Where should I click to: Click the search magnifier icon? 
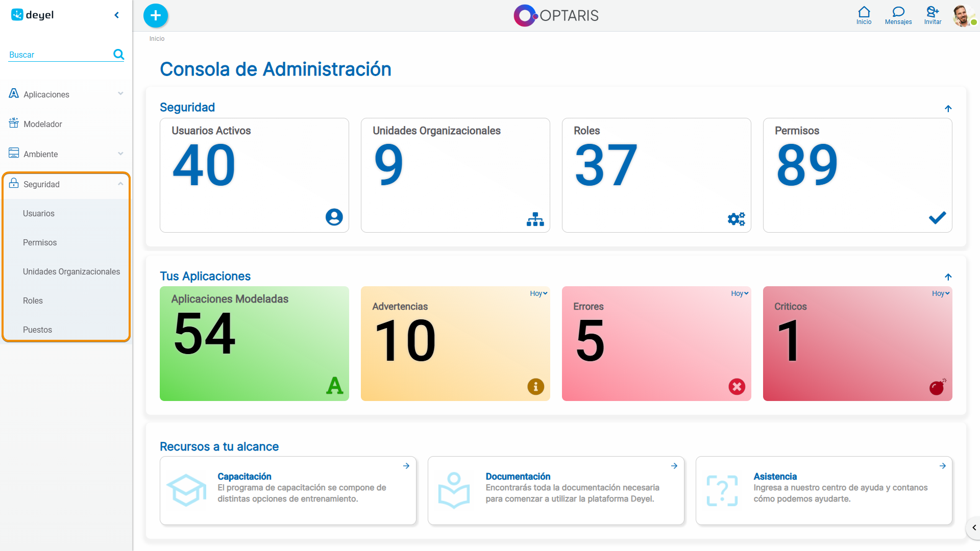pos(118,54)
